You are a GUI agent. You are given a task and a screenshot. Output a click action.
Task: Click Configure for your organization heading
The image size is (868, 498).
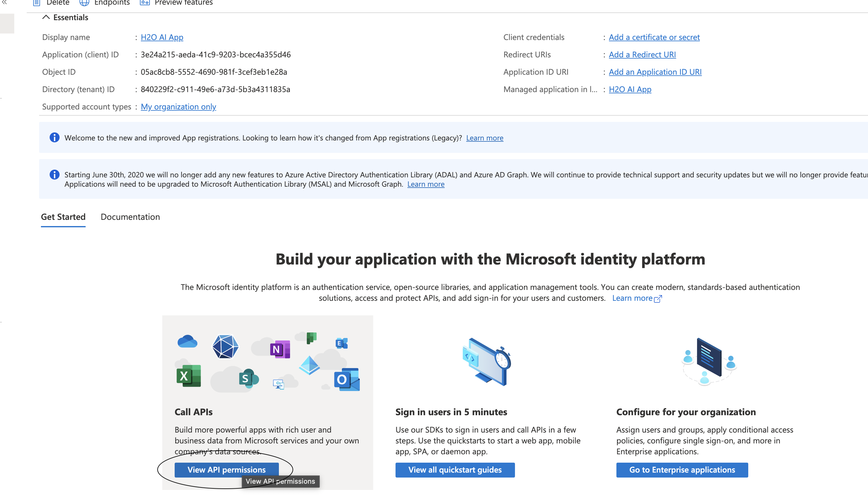pos(686,412)
